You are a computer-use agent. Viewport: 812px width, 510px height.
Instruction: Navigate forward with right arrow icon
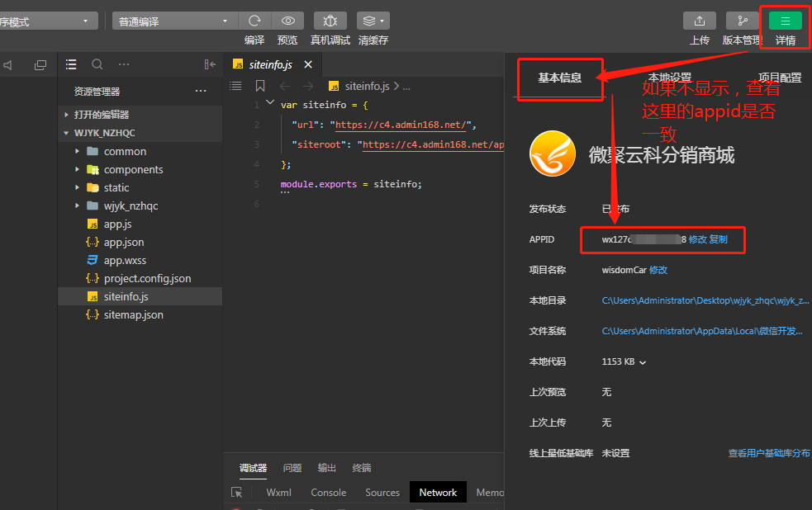click(308, 86)
